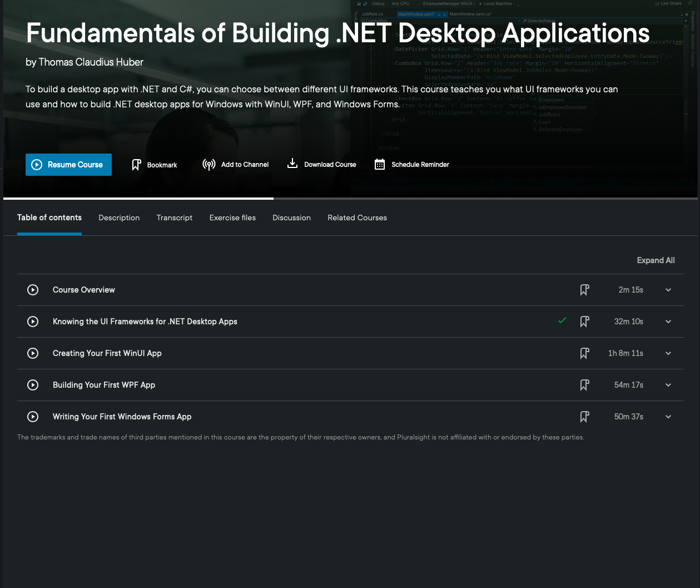Expand Building Your First WPF App chevron
Screen dimensions: 700x588
click(x=668, y=385)
